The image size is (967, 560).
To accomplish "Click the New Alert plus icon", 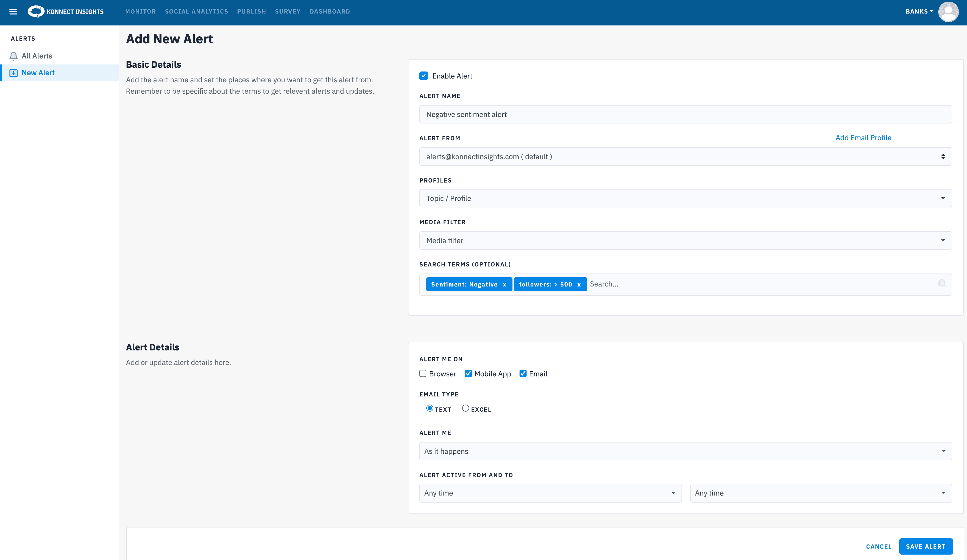I will click(14, 73).
